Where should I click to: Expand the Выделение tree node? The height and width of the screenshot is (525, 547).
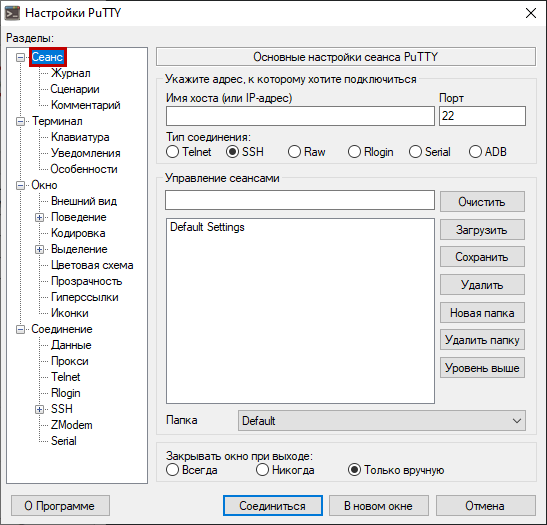pyautogui.click(x=39, y=249)
